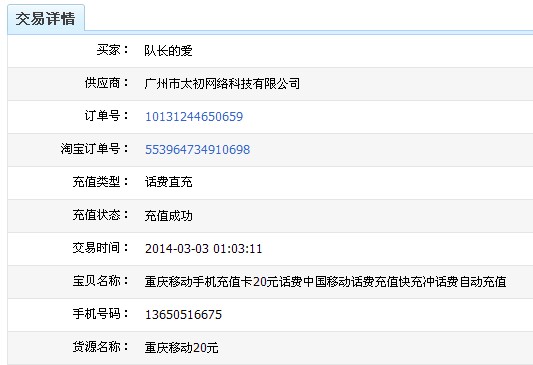Click the 淘宝订单号： label

pos(95,149)
